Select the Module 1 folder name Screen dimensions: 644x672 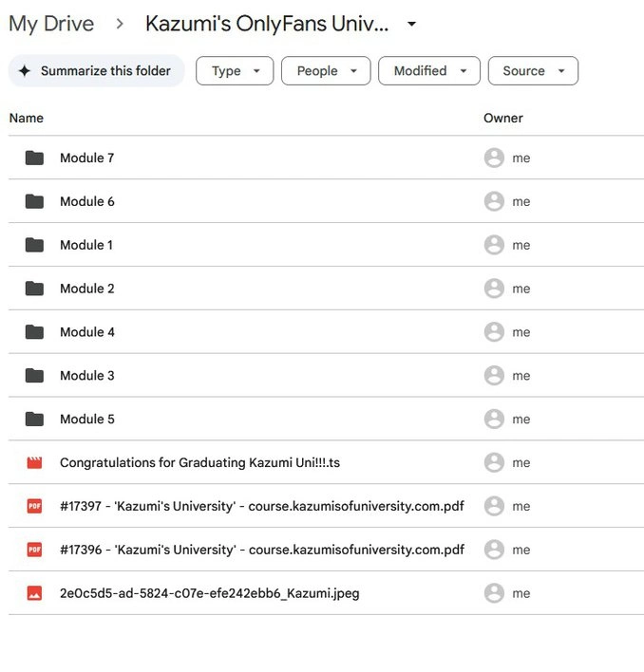[86, 245]
